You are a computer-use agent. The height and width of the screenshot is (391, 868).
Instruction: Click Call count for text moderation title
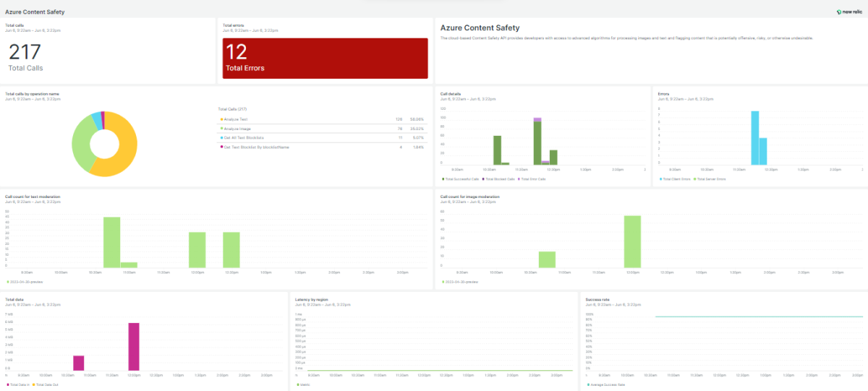pyautogui.click(x=33, y=196)
